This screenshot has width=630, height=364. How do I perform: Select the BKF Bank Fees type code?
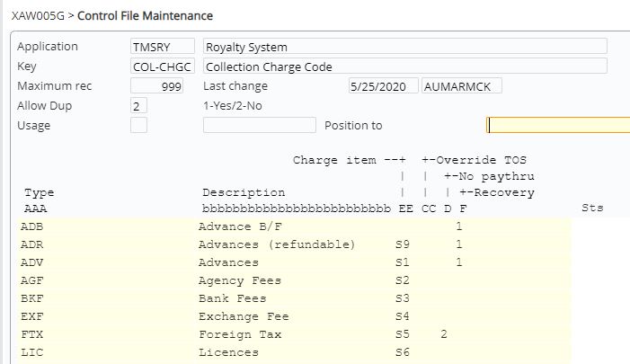coord(31,298)
